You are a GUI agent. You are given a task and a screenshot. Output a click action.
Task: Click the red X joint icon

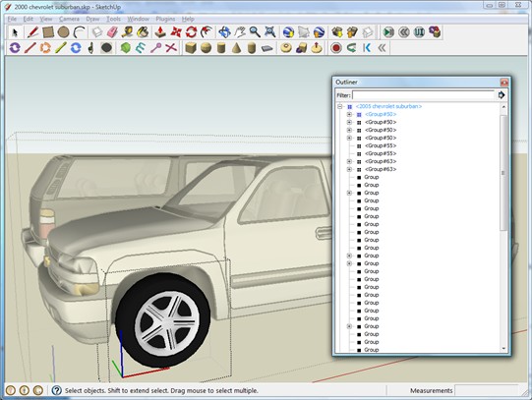click(171, 48)
